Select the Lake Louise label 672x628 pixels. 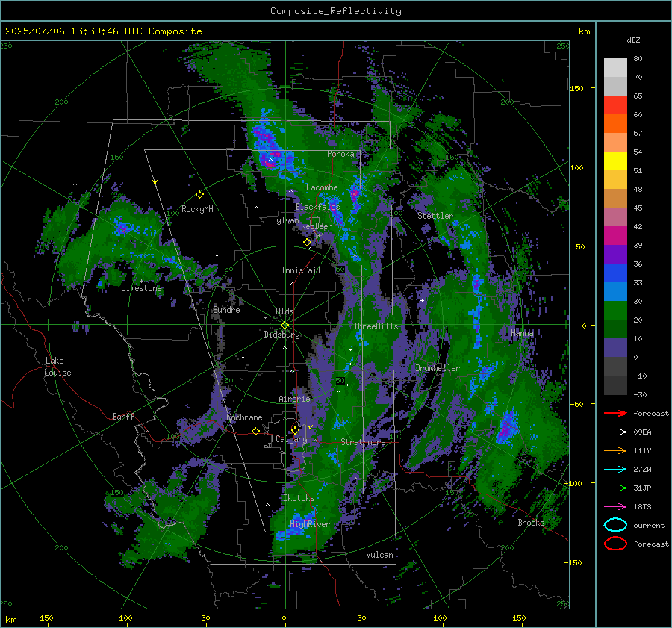pos(58,367)
